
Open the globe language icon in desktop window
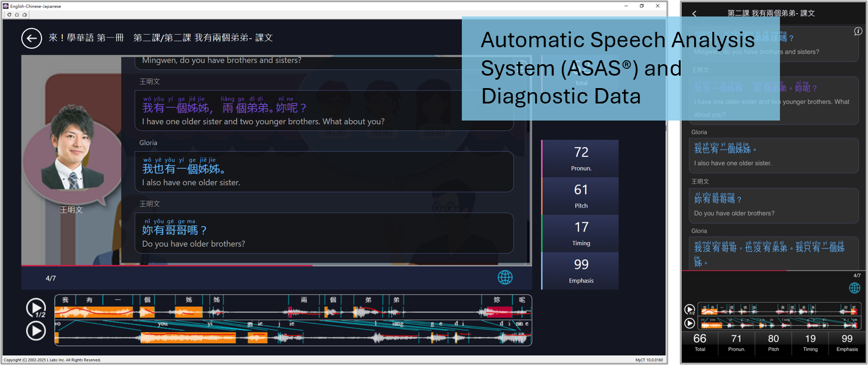[x=505, y=277]
